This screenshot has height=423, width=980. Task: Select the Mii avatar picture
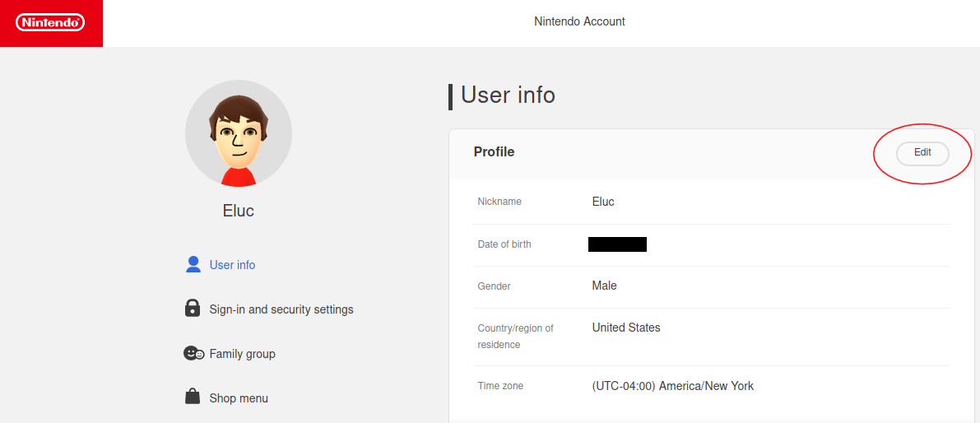pos(239,133)
